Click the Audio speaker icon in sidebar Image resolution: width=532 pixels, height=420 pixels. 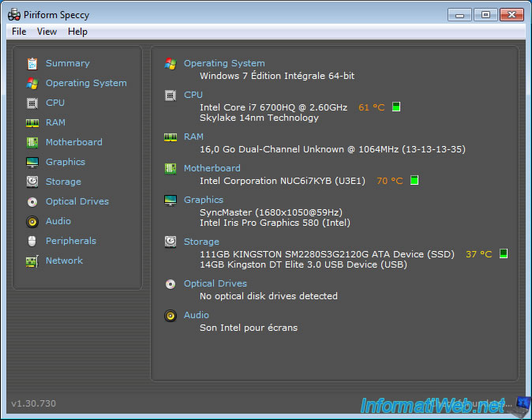(32, 222)
